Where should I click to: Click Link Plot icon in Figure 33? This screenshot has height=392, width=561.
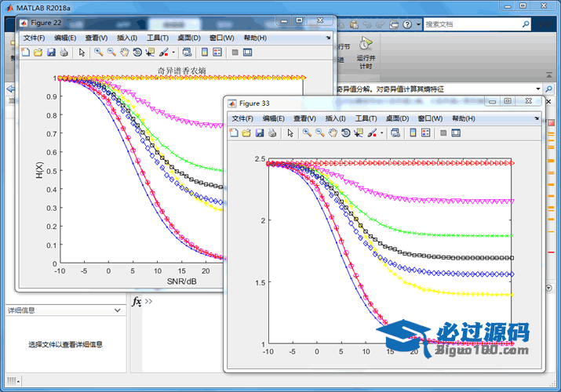pyautogui.click(x=395, y=133)
